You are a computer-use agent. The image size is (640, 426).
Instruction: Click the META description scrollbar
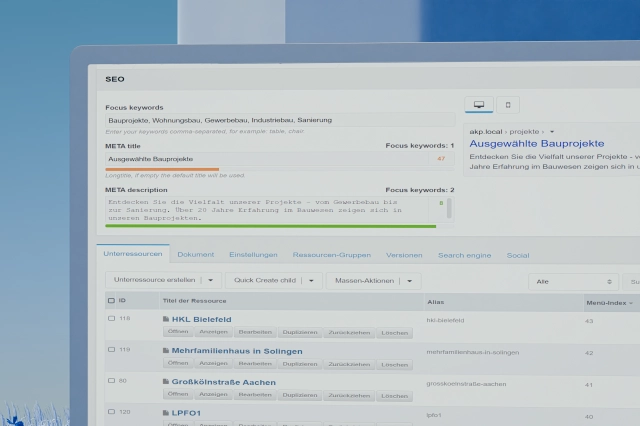tap(449, 209)
